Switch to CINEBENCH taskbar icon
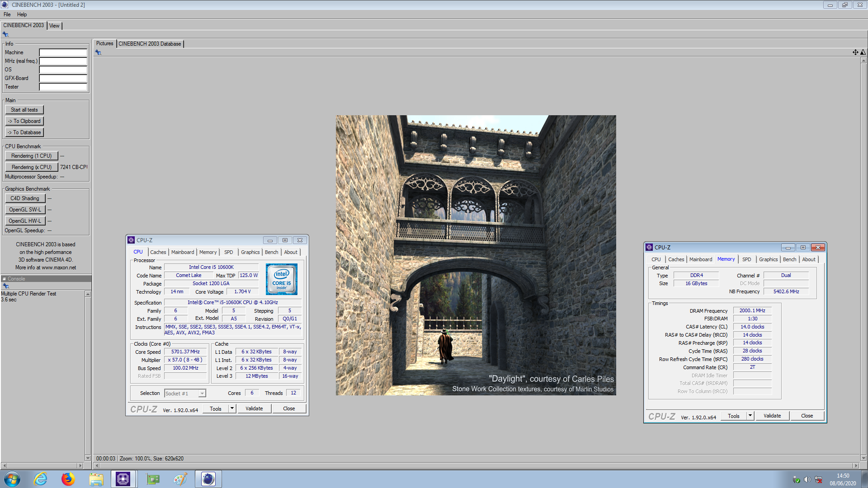868x488 pixels. pyautogui.click(x=208, y=479)
